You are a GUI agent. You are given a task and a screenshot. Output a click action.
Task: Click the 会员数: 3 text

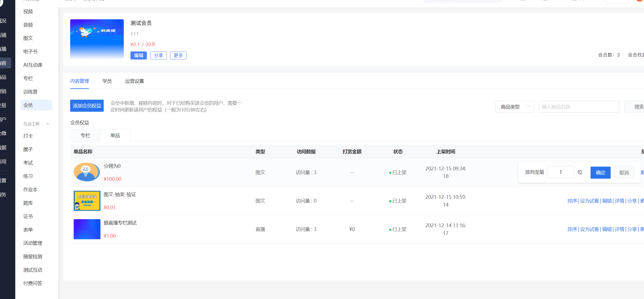(x=609, y=55)
